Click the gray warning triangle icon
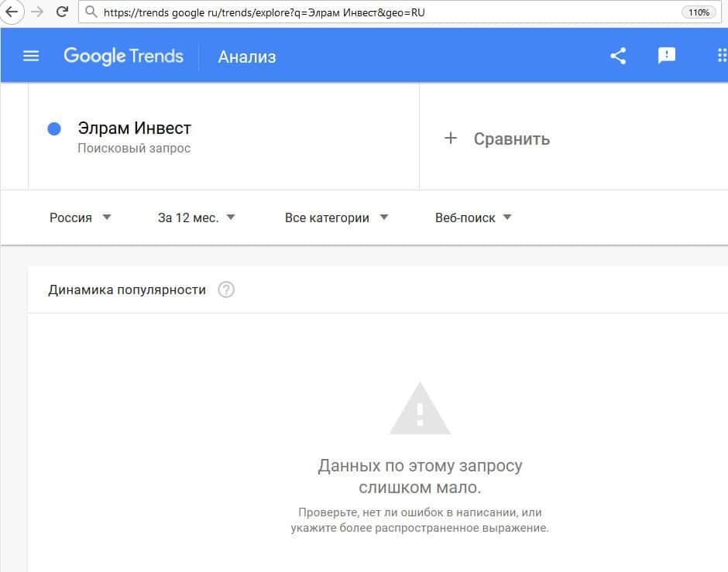Screen dimensions: 728x572 [x=420, y=408]
